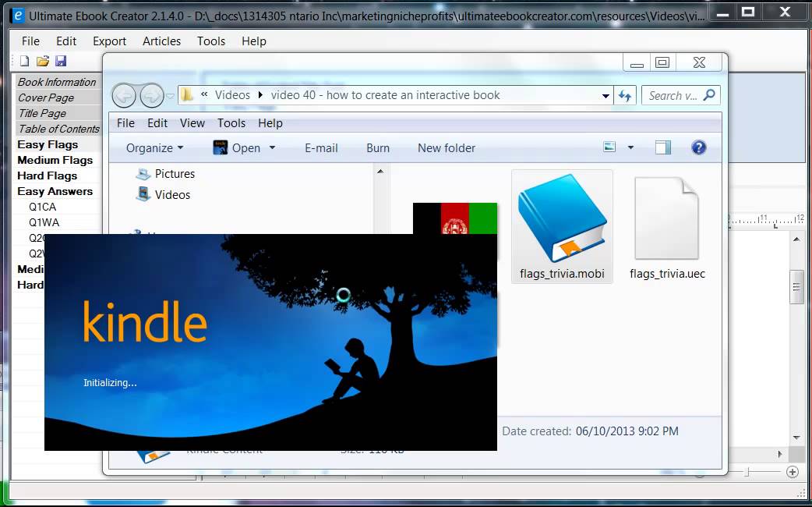
Task: Open the Explorer Help menu
Action: [270, 123]
